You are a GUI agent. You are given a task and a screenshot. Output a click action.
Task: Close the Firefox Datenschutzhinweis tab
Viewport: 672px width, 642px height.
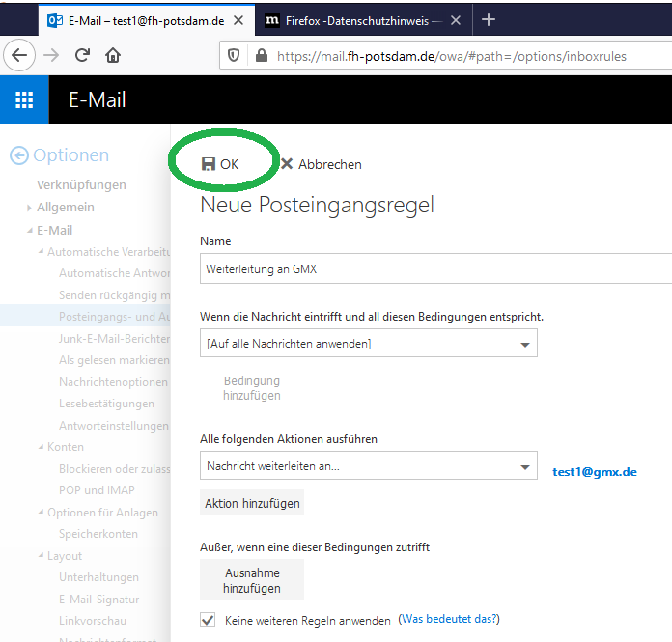coord(456,20)
